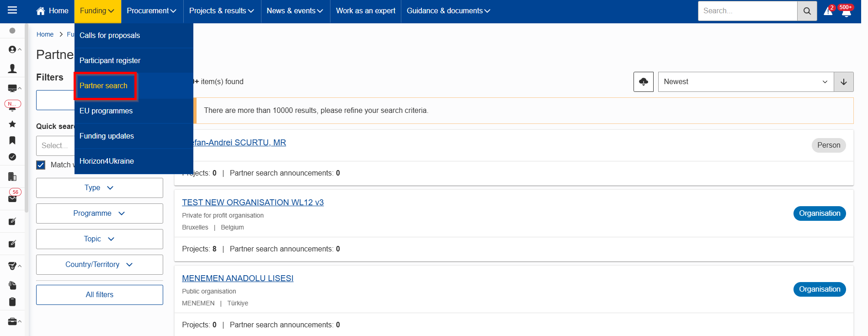
Task: Expand the Programme filter dropdown
Action: point(100,213)
